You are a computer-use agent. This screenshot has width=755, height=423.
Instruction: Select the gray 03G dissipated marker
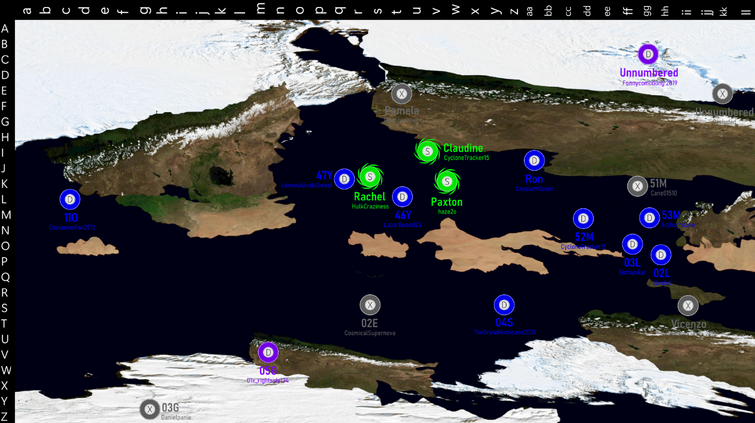pyautogui.click(x=150, y=410)
